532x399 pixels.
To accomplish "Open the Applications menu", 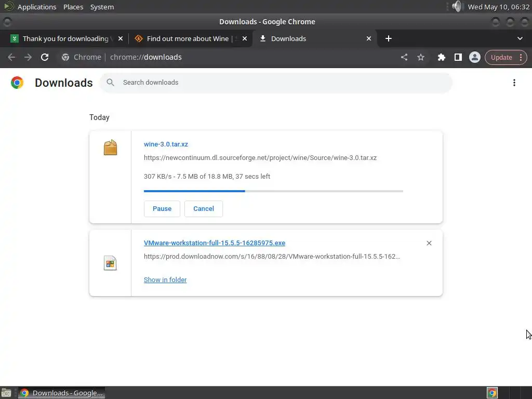I will tap(37, 7).
